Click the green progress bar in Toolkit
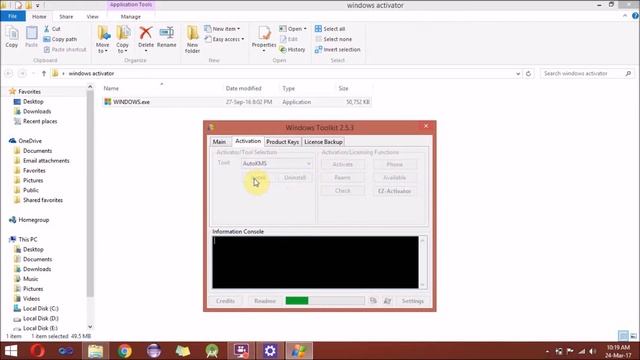This screenshot has height=360, width=640. [x=297, y=301]
